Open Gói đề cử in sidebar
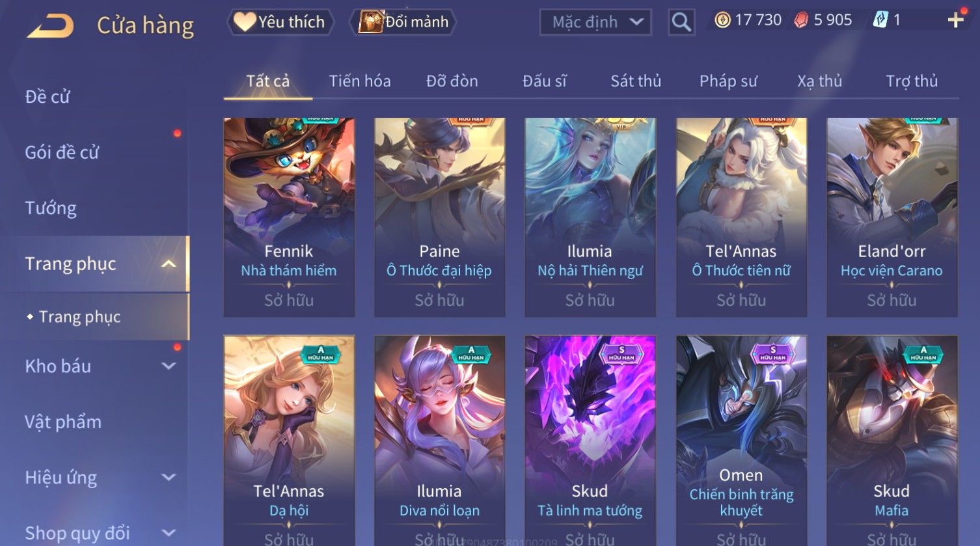Image resolution: width=980 pixels, height=546 pixels. (x=62, y=152)
